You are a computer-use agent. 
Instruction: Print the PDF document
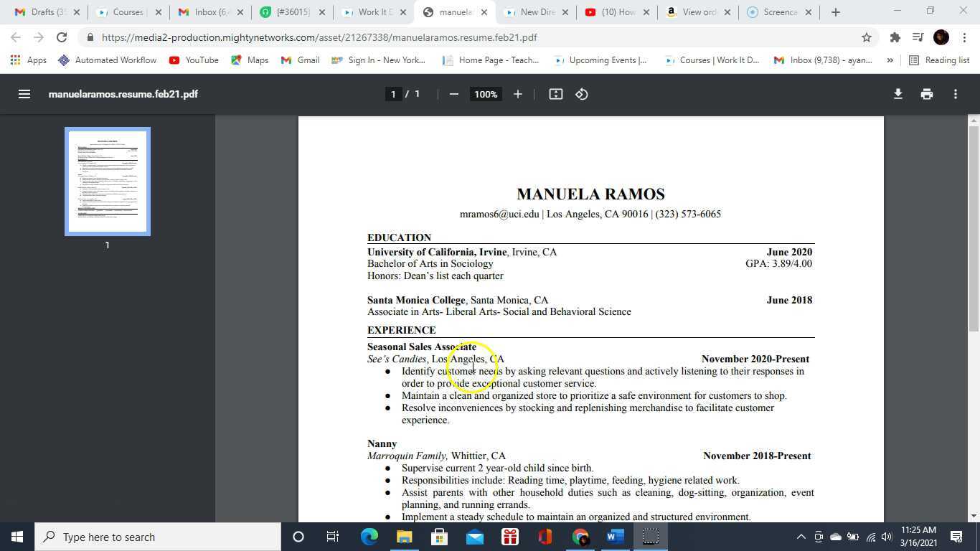[x=926, y=94]
